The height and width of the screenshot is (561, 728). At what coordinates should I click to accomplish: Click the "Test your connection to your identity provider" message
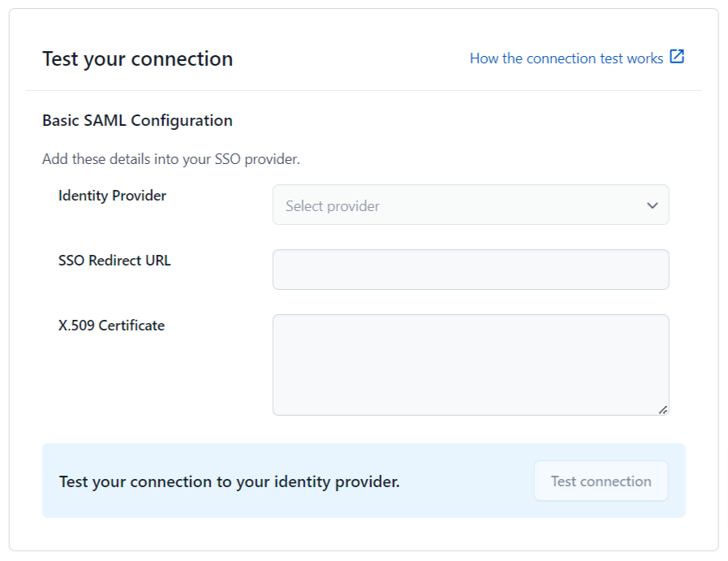coord(229,481)
